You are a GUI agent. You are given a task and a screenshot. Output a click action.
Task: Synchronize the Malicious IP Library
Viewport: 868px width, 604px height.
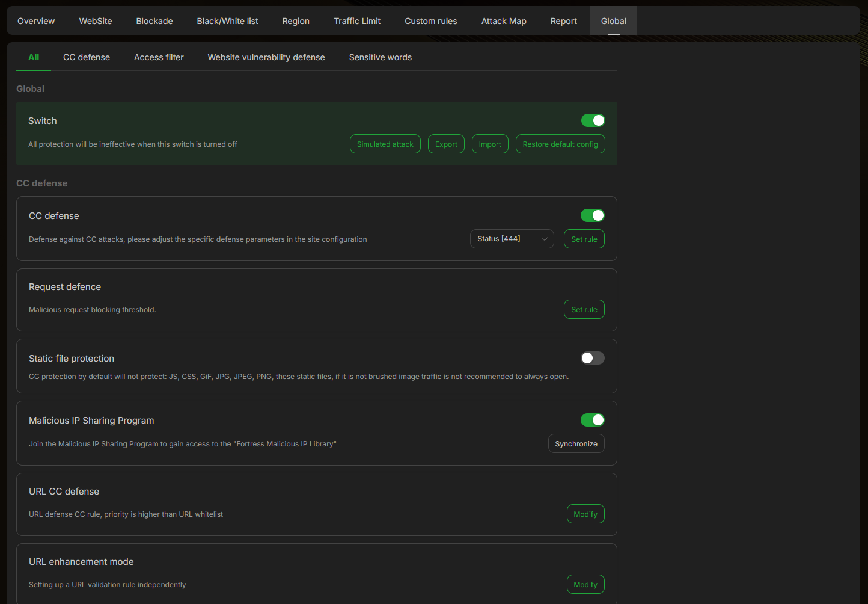pos(576,443)
